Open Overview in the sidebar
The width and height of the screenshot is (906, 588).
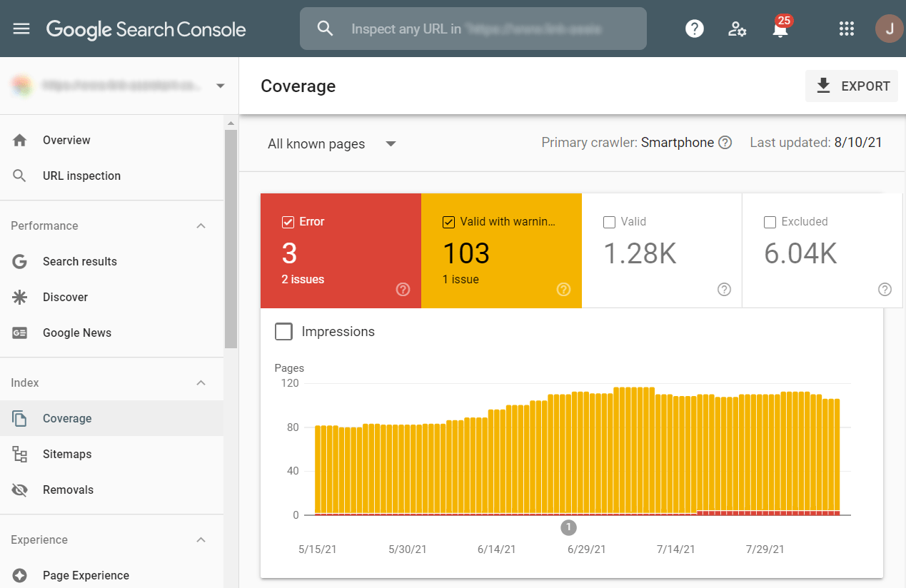[x=111, y=140]
